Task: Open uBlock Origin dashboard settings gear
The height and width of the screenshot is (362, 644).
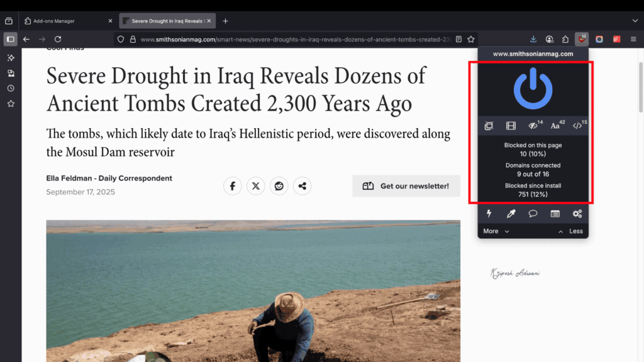Action: tap(577, 214)
